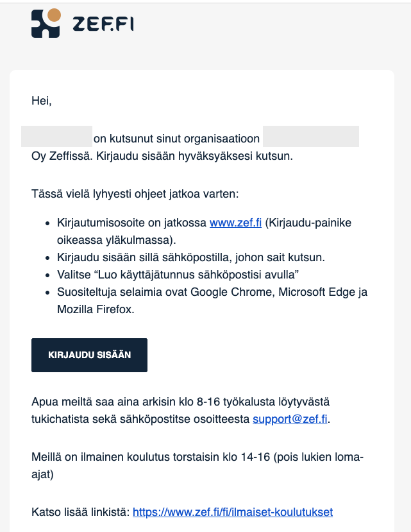Click the "Meillä on ilmainen koulutus" paragraph

[197, 465]
